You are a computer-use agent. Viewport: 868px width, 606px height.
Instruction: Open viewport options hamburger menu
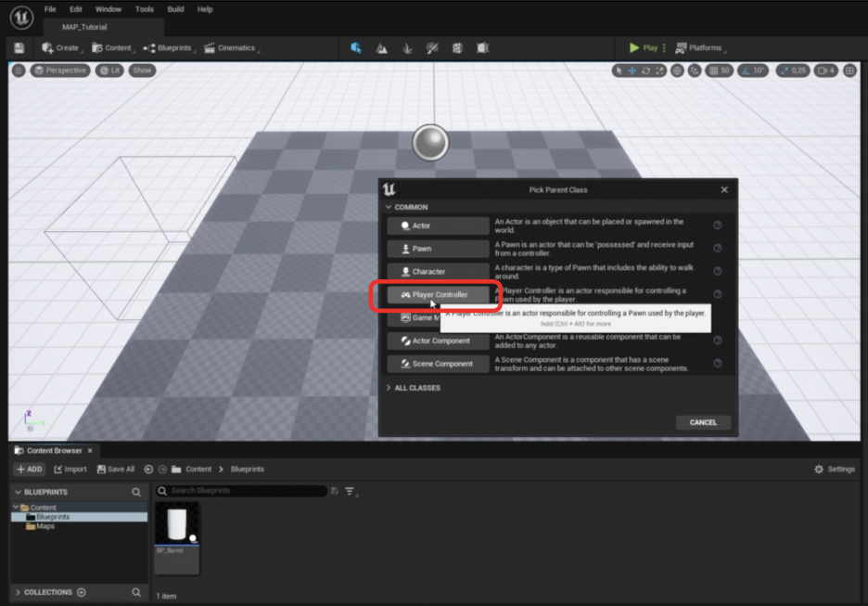19,71
